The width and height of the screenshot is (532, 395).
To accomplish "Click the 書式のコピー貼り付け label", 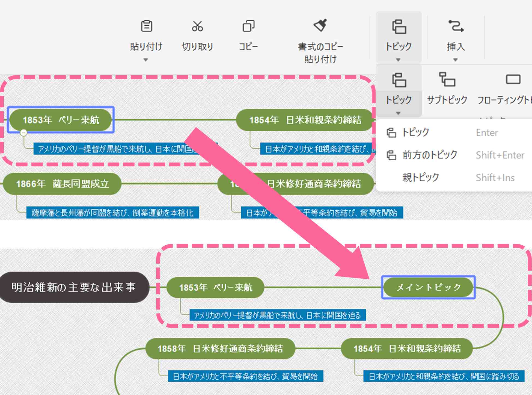I will tap(320, 53).
